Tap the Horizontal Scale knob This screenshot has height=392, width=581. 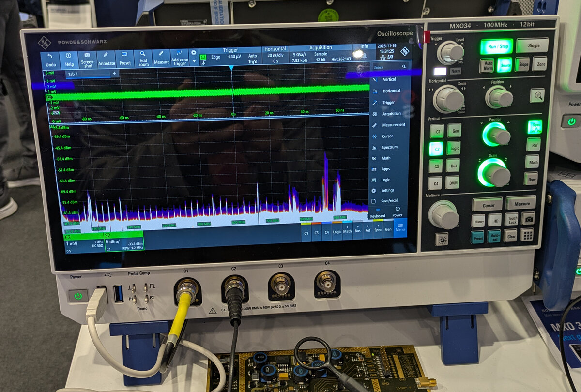coord(448,99)
